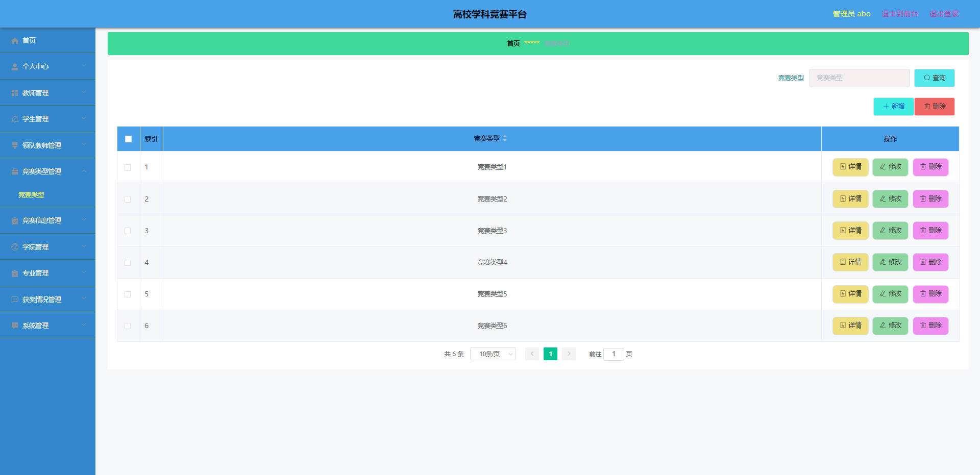Screen dimensions: 980x475
Task: Go to 首页 in the sidebar
Action: [x=47, y=40]
